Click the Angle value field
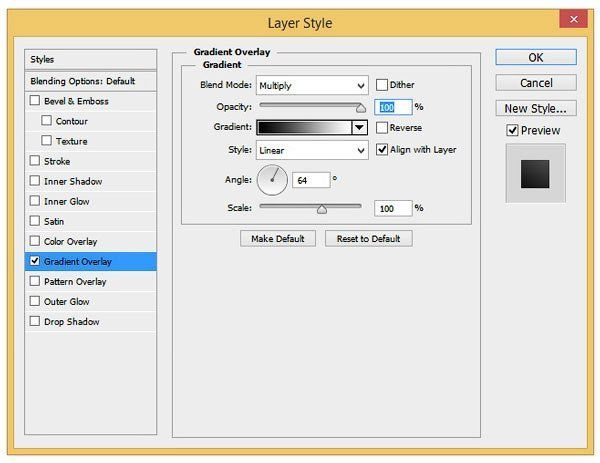 [x=311, y=180]
